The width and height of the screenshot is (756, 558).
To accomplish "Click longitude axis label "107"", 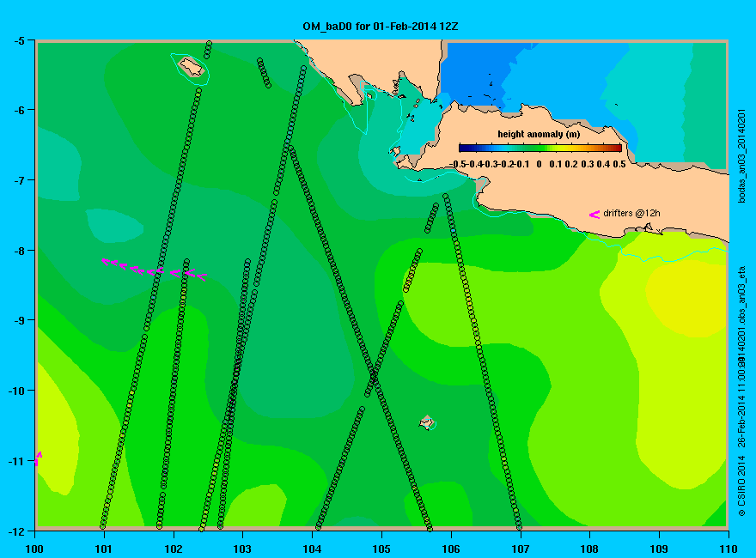I will 521,549.
